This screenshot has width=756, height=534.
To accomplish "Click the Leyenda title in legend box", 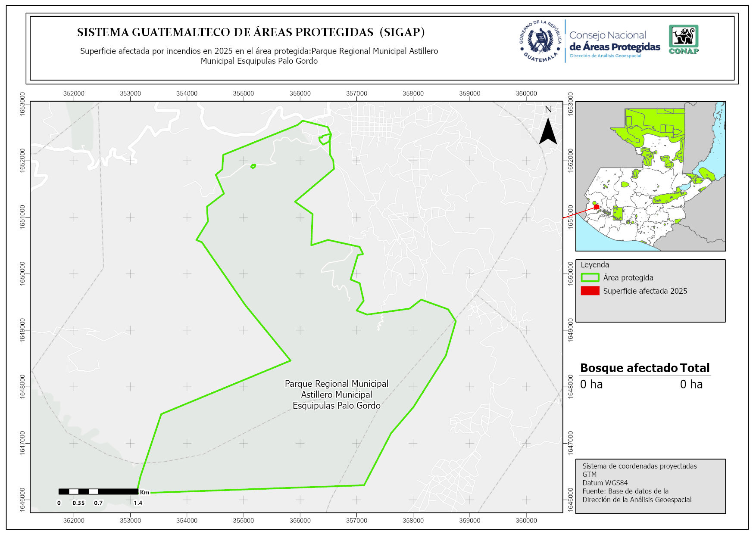I will pos(594,265).
